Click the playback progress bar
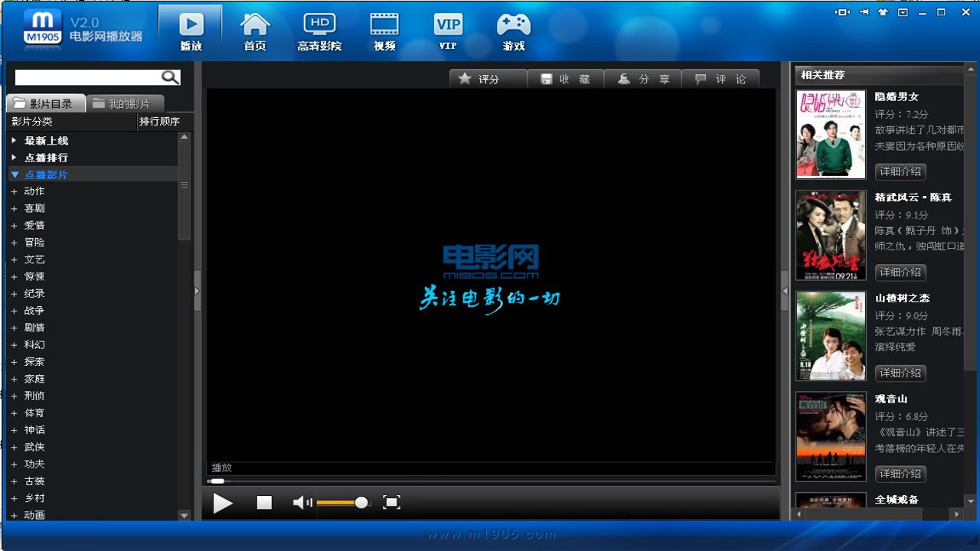Viewport: 980px width, 551px height. pos(490,481)
